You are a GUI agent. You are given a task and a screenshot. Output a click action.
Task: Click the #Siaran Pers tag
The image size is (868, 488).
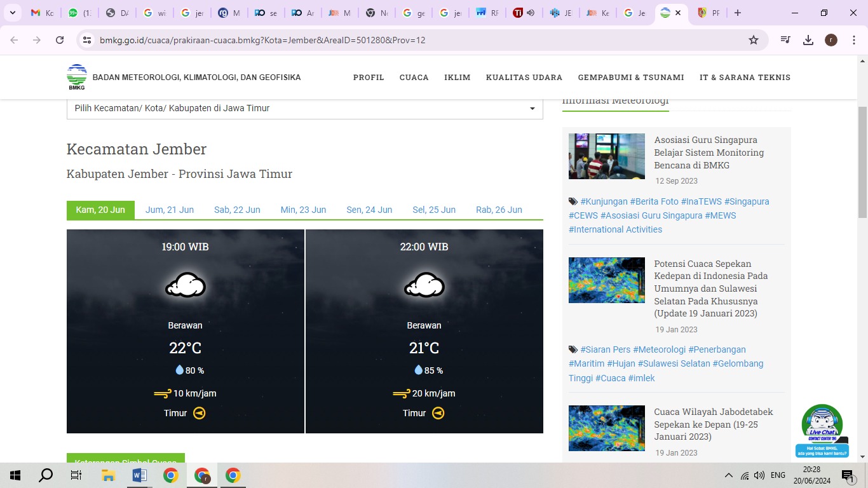click(x=605, y=349)
